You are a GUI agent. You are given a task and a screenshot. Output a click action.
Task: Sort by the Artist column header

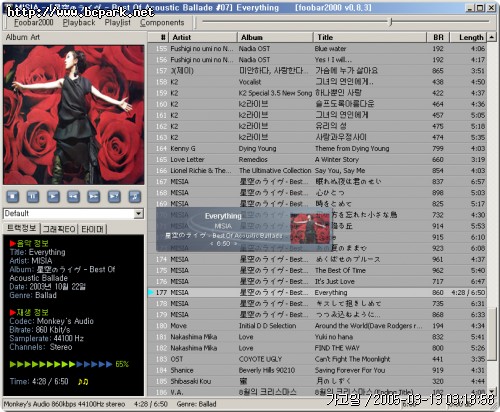click(203, 37)
